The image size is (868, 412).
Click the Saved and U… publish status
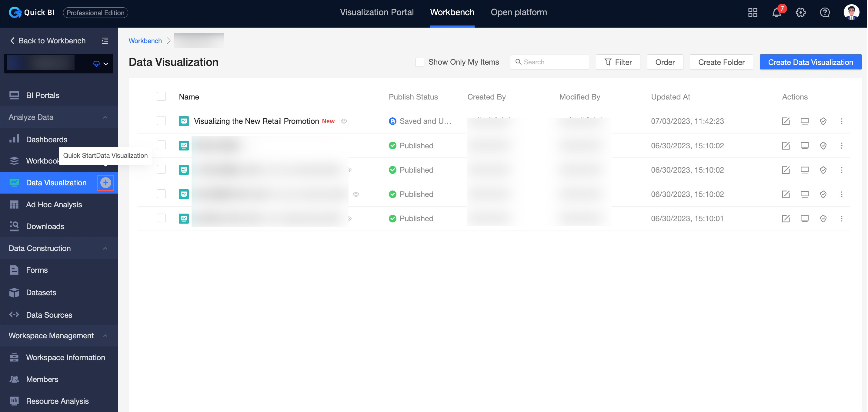click(420, 121)
